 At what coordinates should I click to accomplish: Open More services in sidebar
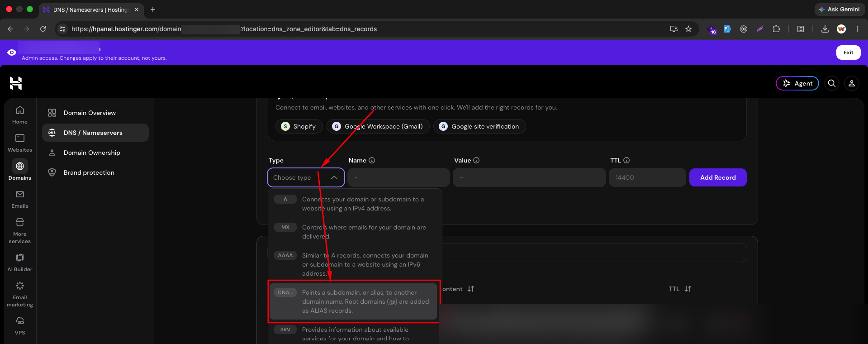point(20,231)
